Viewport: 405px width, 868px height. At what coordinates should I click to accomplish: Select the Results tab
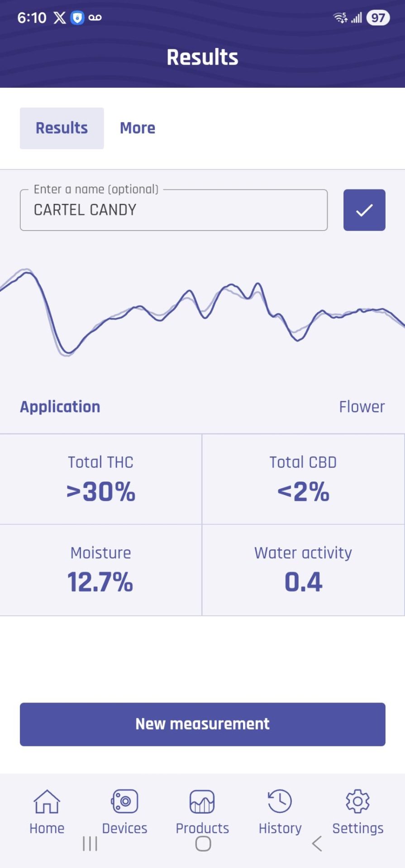[62, 128]
